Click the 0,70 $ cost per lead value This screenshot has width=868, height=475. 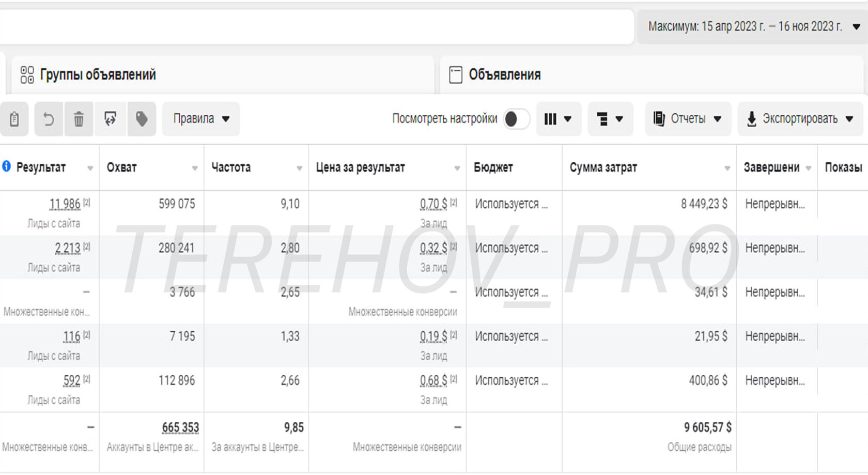pyautogui.click(x=433, y=204)
